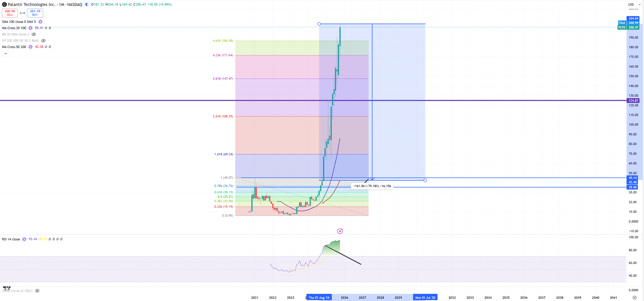Click the 201.10 BUY button
Screen dimensions: 644x301
click(x=35, y=13)
